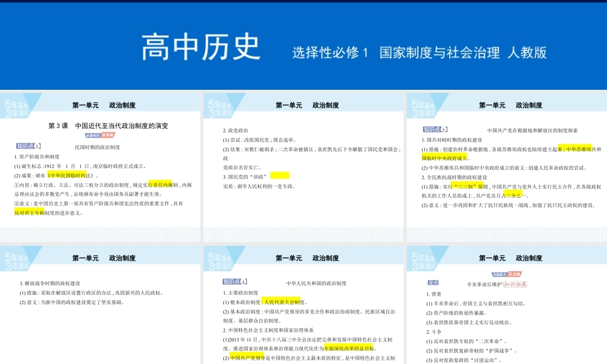Click the line 2. 全民族抗战时期的政权建设
This screenshot has height=364, width=607.
454,177
